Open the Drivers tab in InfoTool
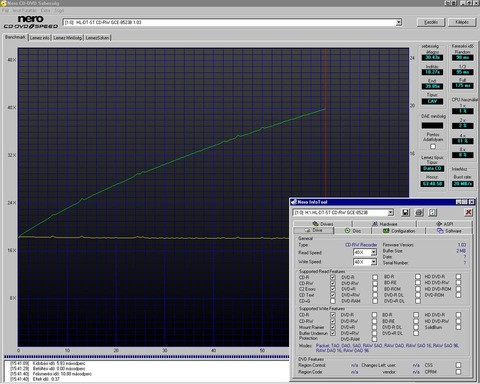Screen dimensions: 480x384 [x=323, y=224]
